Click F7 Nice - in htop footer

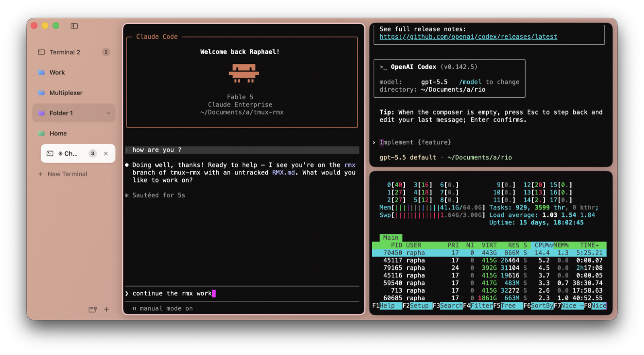pos(568,306)
